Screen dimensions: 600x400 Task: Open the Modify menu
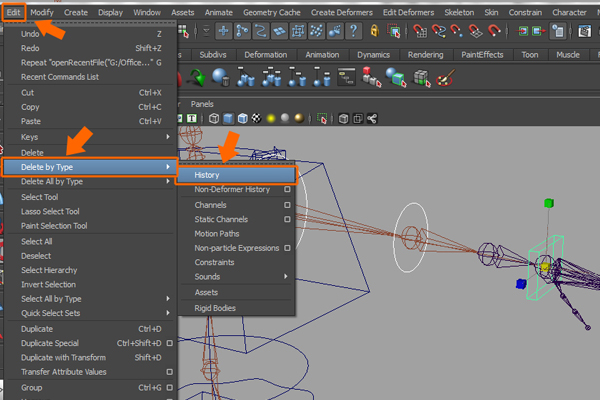click(x=42, y=13)
